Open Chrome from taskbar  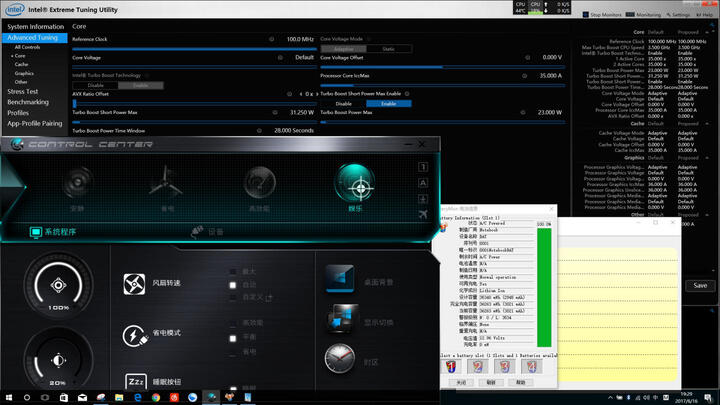156,397
